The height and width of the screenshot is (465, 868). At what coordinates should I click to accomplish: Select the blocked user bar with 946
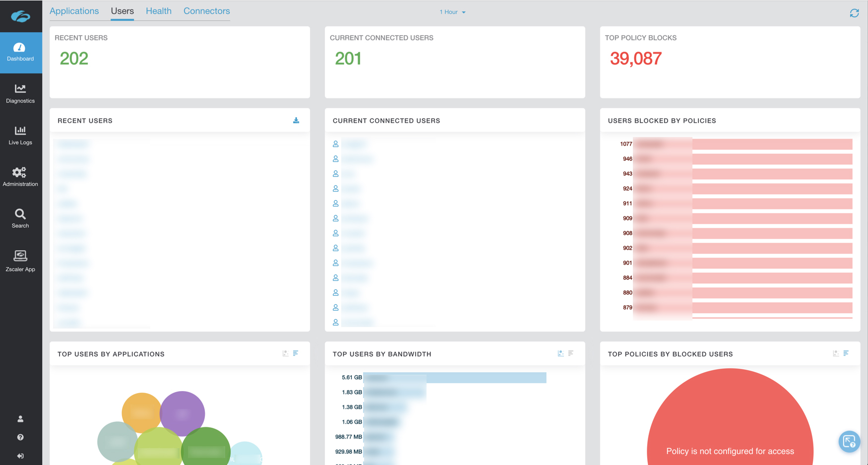click(743, 159)
